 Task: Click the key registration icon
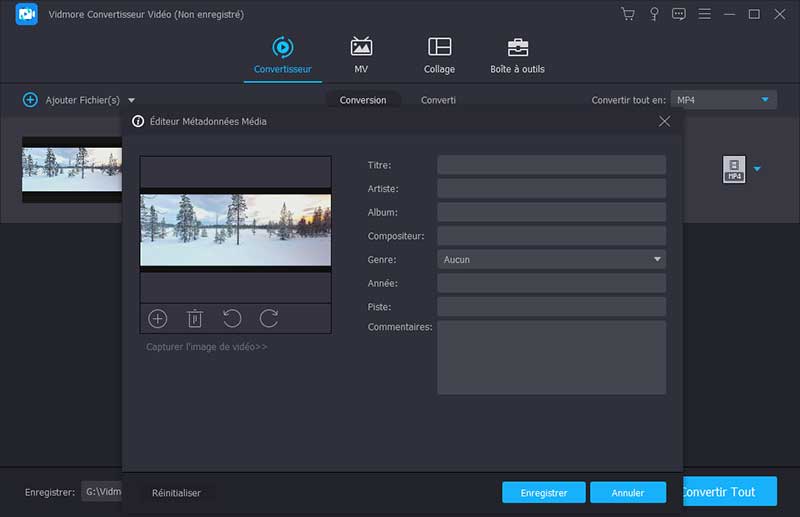click(x=654, y=14)
